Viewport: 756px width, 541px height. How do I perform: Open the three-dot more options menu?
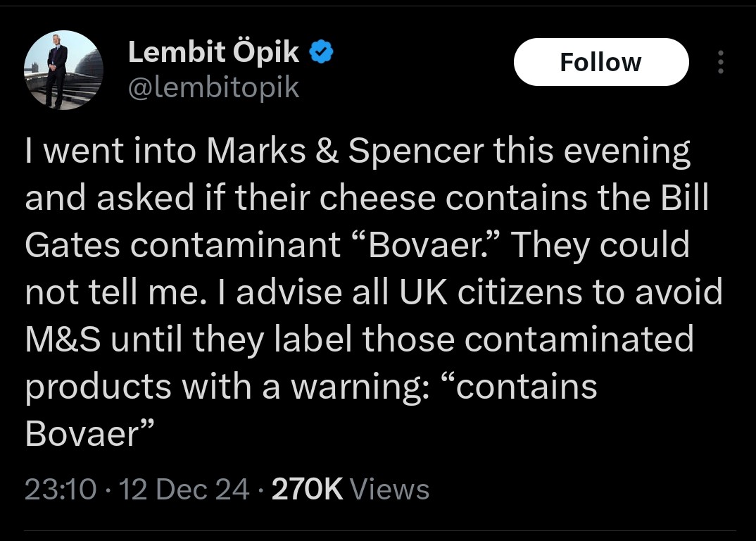719,63
